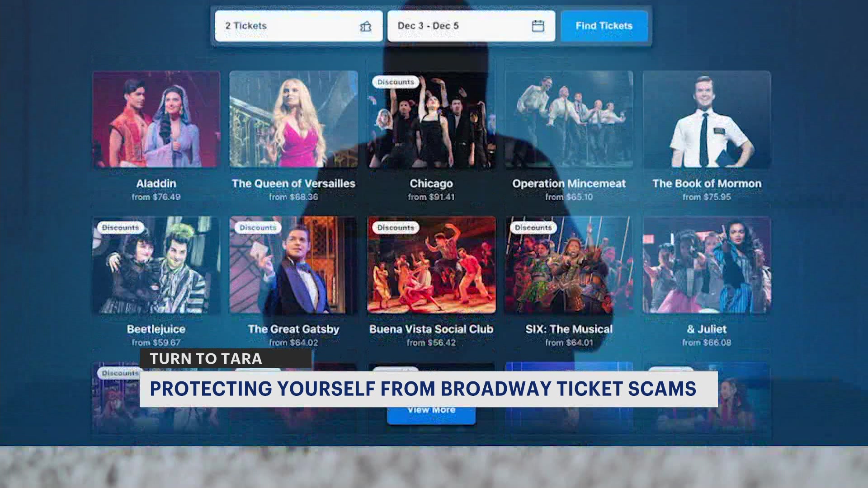
Task: Click the Find Tickets button
Action: point(604,26)
